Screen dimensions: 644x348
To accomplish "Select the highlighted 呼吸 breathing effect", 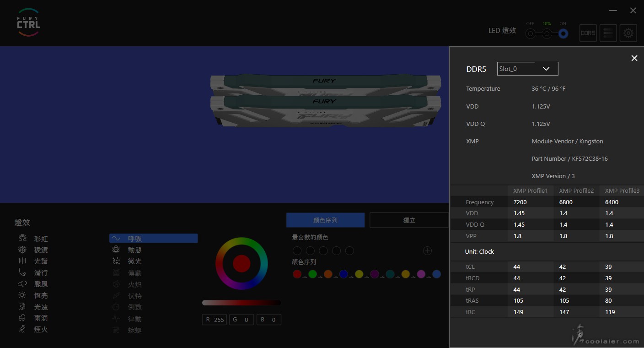I will coord(153,238).
